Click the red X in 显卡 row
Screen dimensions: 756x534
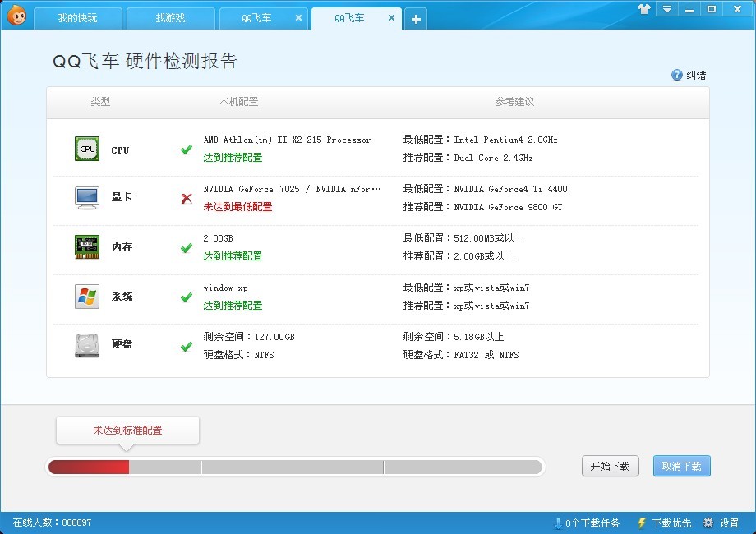point(187,199)
